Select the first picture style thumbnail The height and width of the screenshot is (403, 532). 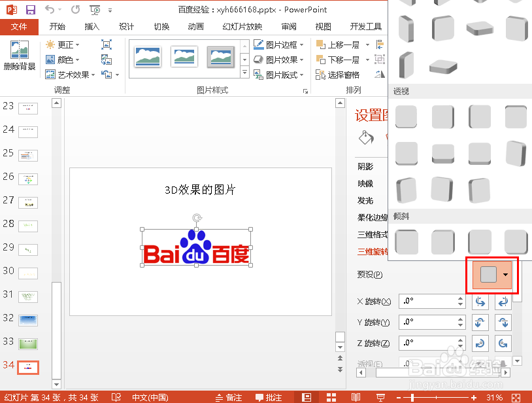[148, 57]
